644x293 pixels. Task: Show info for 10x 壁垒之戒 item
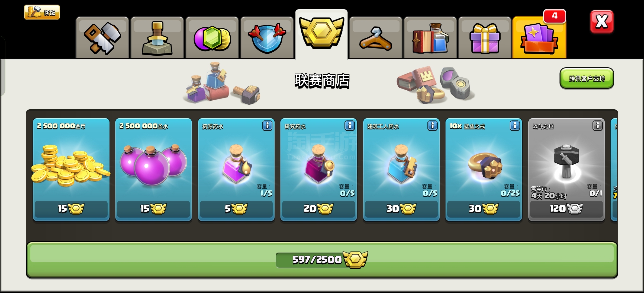pyautogui.click(x=515, y=126)
